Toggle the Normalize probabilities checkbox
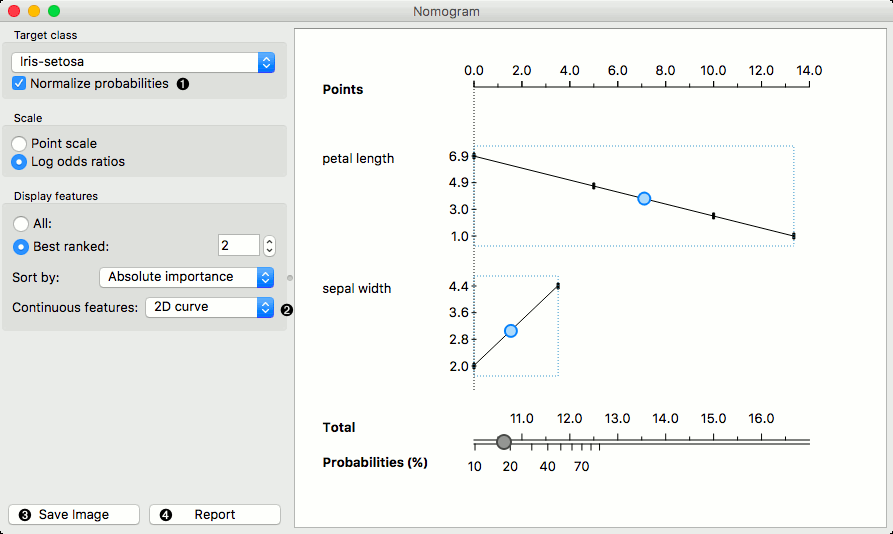Screen dimensions: 893x534 (20, 84)
